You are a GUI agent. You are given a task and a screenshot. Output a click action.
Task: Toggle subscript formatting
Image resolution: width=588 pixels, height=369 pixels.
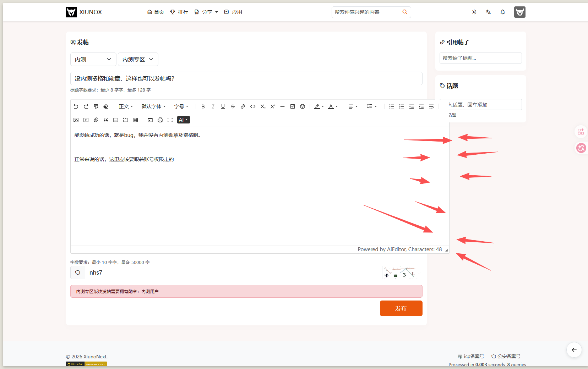point(263,106)
